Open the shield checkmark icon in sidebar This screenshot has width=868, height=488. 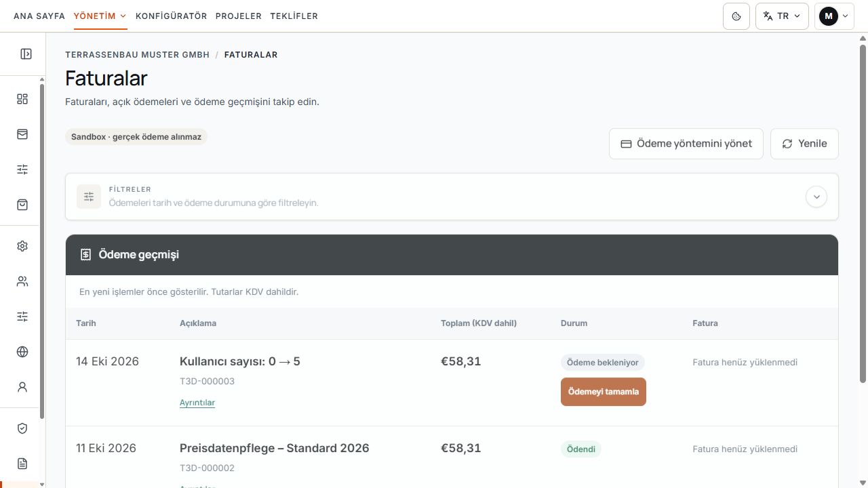pyautogui.click(x=22, y=428)
